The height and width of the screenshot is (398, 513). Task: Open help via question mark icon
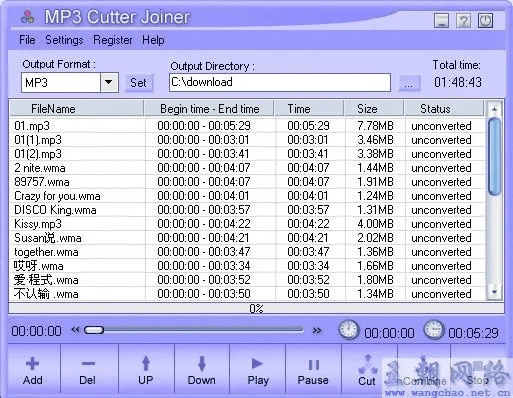[464, 21]
